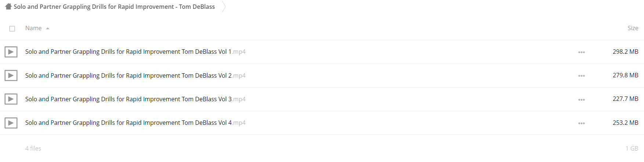Sort files by the Name column header
The width and height of the screenshot is (644, 162).
coord(33,28)
